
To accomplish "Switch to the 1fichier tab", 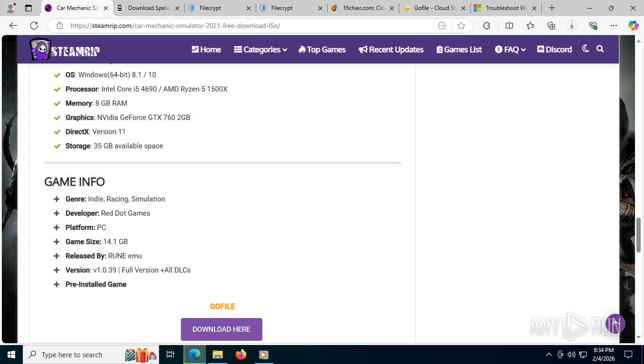I will [x=363, y=8].
